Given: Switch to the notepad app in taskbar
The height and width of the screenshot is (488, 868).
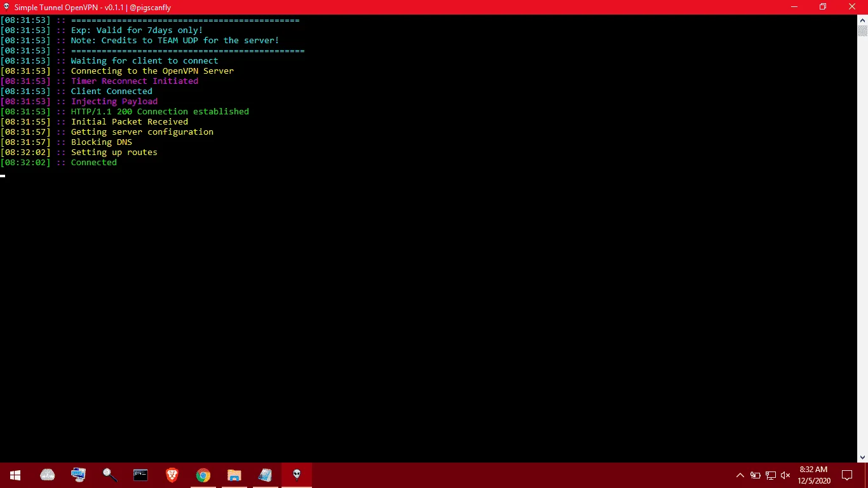Looking at the screenshot, I should [266, 475].
